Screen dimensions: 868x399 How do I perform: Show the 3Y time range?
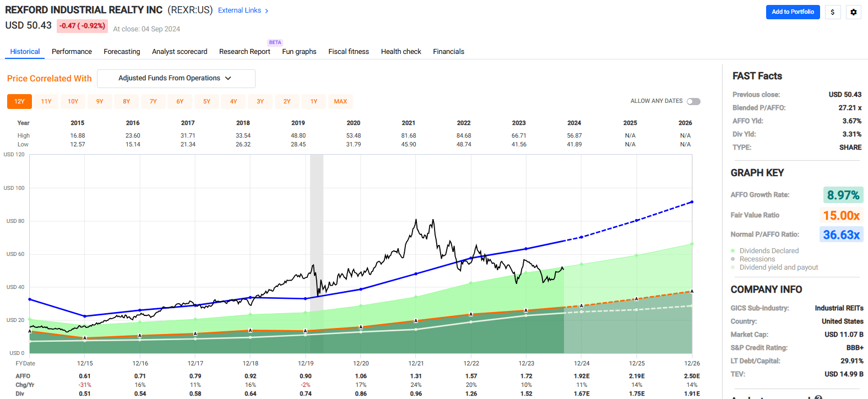(260, 101)
